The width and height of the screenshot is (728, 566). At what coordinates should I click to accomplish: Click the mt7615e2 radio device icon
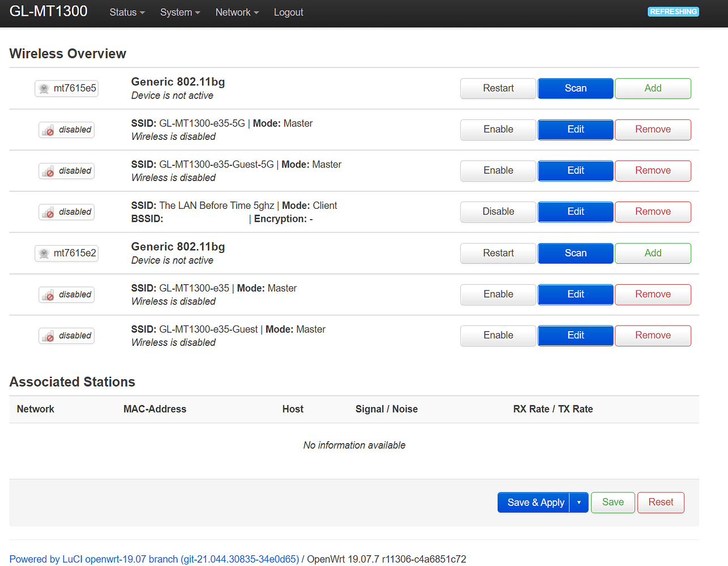coord(66,253)
